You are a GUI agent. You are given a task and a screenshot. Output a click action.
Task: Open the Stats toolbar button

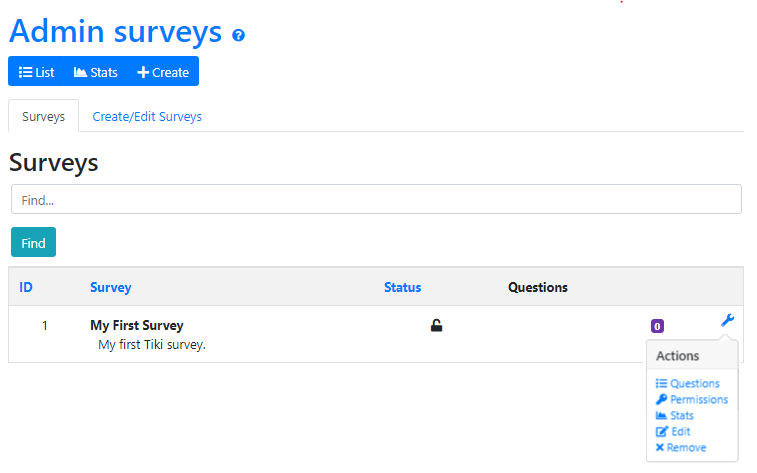pos(96,72)
